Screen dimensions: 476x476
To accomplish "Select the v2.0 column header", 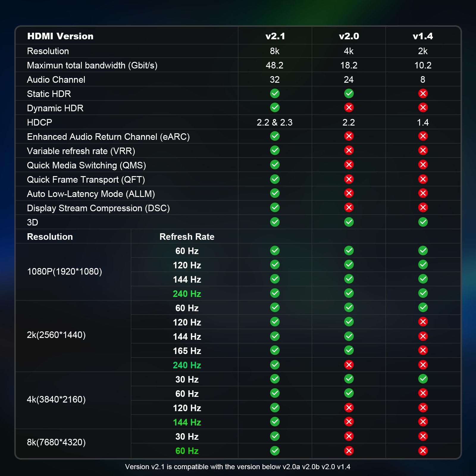I will 349,36.
